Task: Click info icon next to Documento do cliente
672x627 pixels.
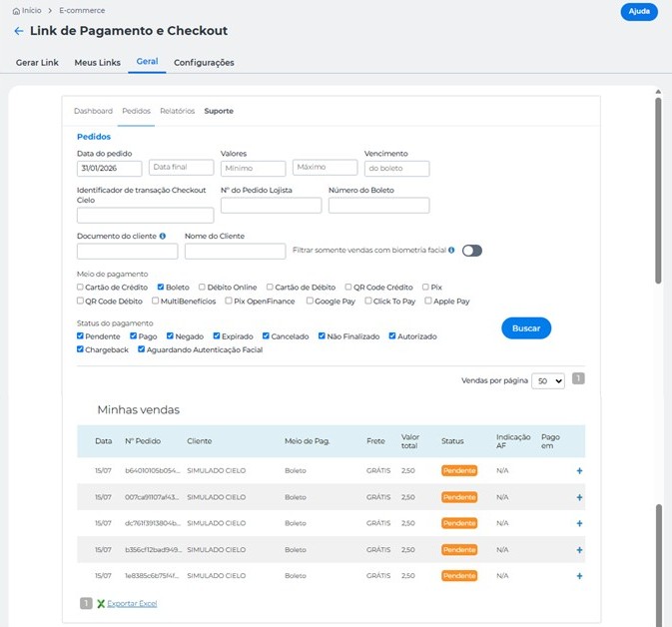Action: pyautogui.click(x=163, y=236)
